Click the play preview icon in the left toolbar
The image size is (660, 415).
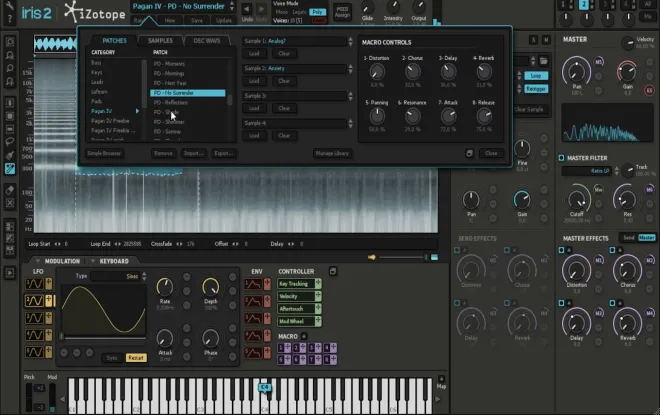[10, 273]
